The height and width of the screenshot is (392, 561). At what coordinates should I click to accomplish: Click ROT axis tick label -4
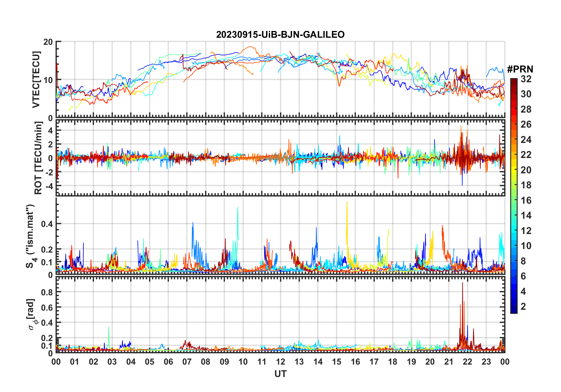click(x=49, y=186)
